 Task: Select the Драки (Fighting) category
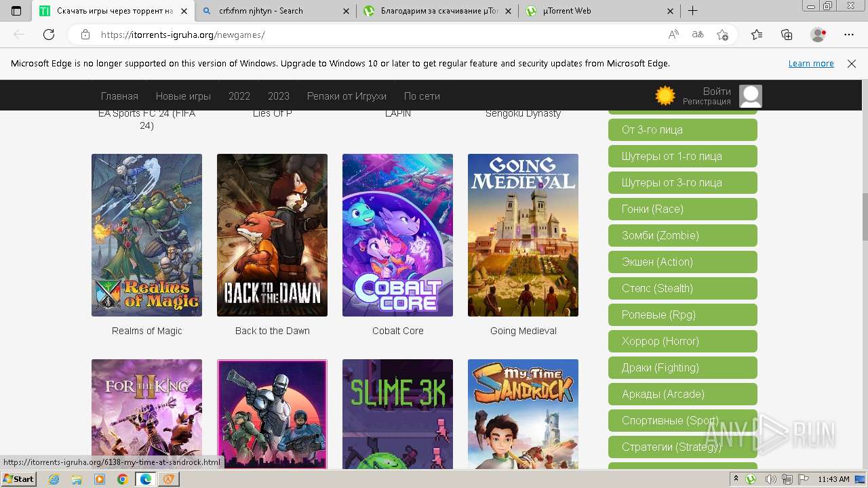(x=683, y=367)
